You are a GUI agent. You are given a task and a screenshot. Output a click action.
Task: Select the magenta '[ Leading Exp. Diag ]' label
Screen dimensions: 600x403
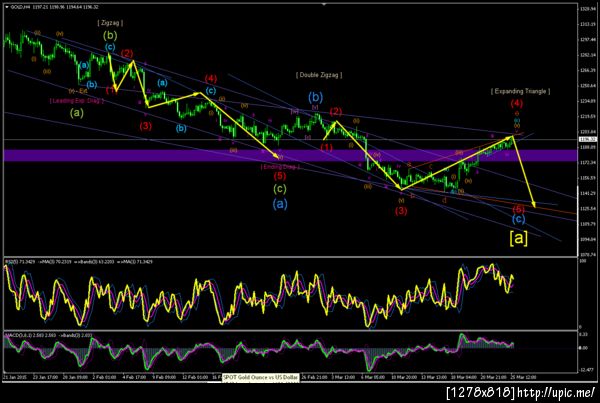point(77,101)
